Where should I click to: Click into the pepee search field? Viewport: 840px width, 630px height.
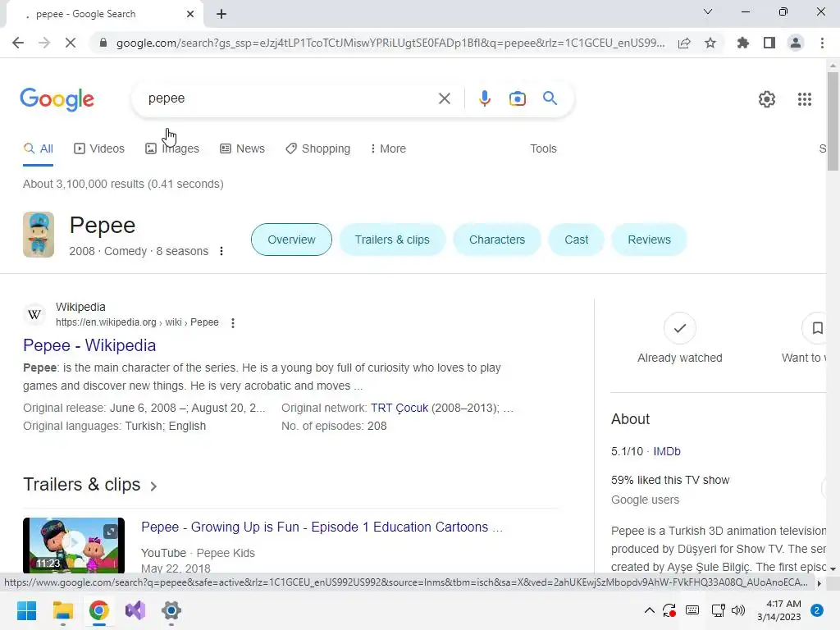click(290, 98)
